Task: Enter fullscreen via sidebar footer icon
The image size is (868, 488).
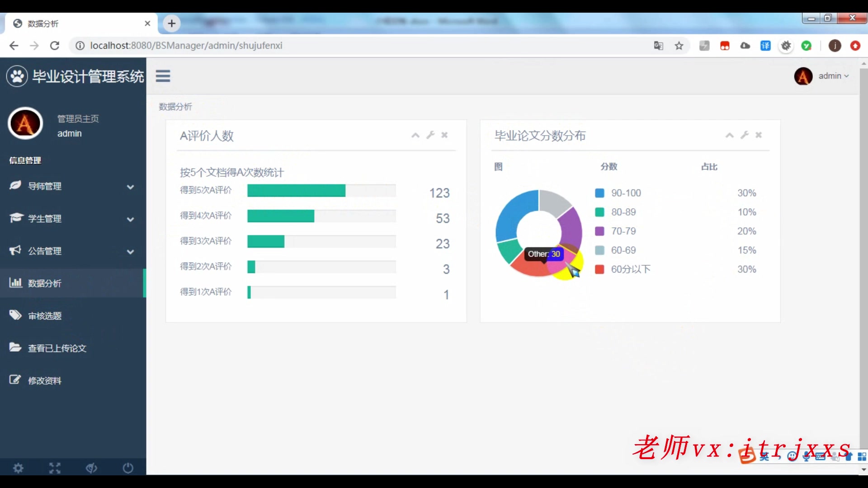Action: pyautogui.click(x=55, y=468)
